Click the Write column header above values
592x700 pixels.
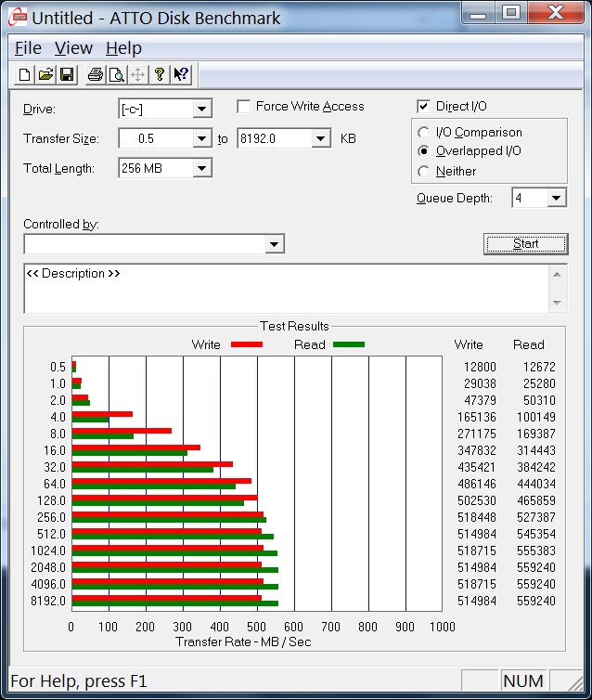point(469,344)
